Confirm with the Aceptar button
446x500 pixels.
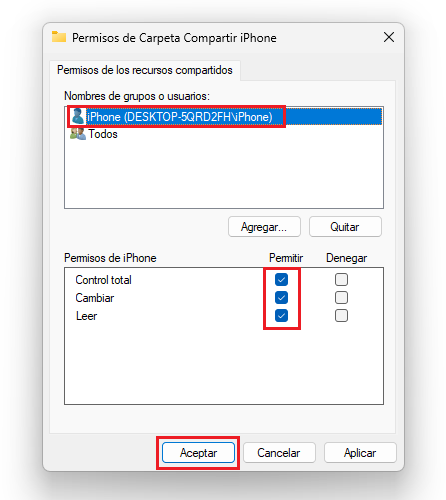pos(198,453)
